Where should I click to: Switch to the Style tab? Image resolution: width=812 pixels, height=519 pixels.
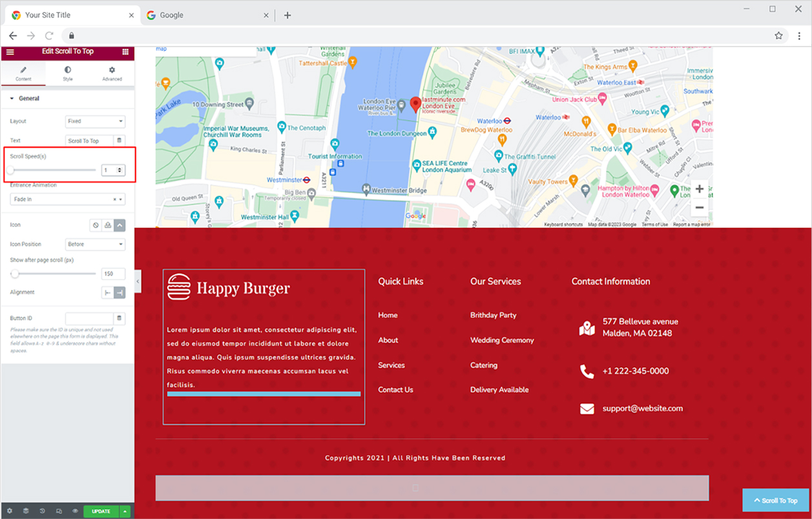(68, 73)
